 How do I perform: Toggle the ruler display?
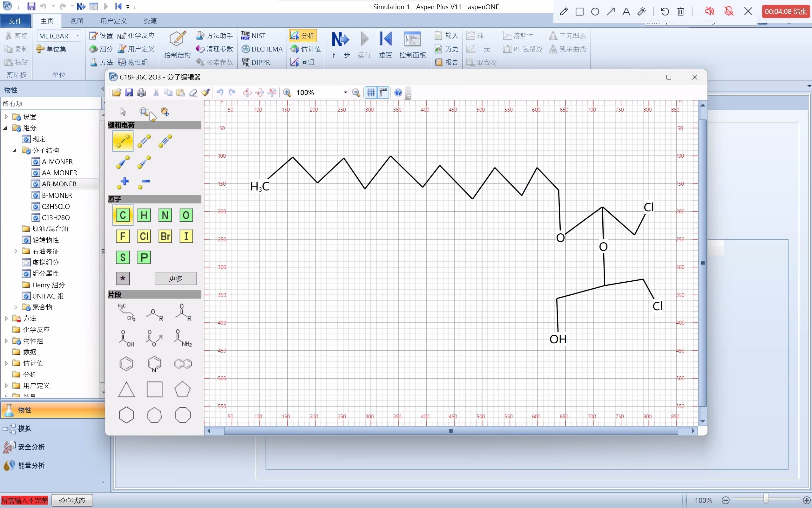(x=383, y=93)
